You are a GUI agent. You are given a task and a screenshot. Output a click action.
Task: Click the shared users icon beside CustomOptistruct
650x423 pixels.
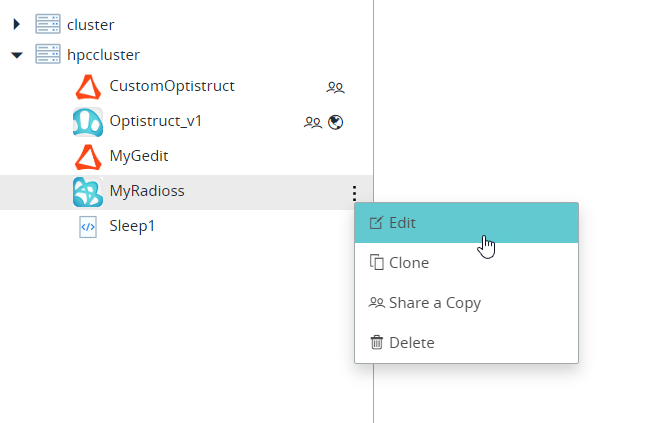tap(335, 88)
